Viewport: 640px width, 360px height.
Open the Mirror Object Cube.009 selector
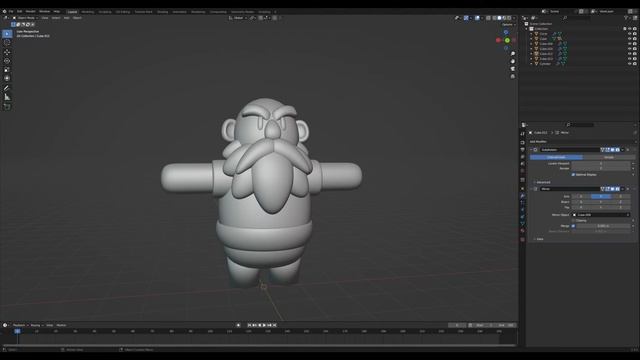click(601, 215)
